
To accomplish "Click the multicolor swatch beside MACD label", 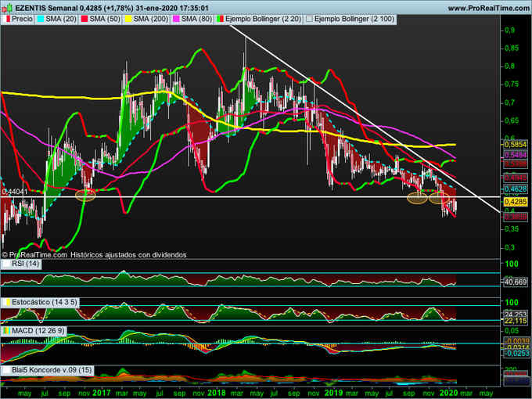I will click(6, 330).
